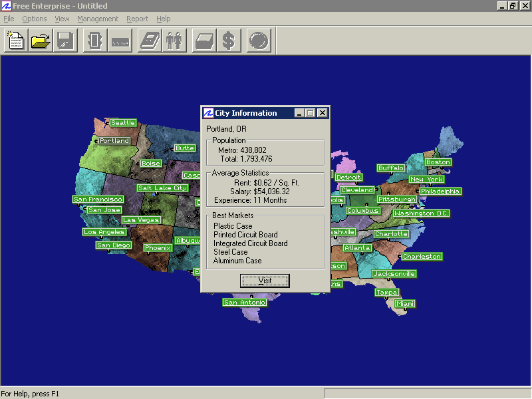Click the dollar sign finance icon
The width and height of the screenshot is (532, 399).
click(229, 41)
